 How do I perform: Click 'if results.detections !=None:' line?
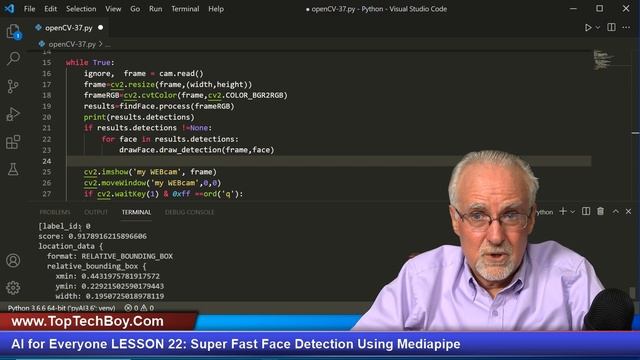(148, 128)
